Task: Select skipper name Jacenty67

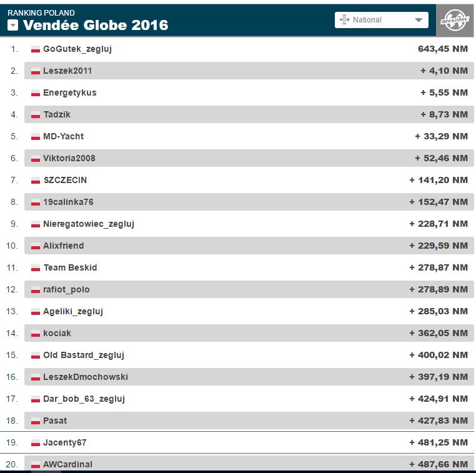Action: [65, 442]
